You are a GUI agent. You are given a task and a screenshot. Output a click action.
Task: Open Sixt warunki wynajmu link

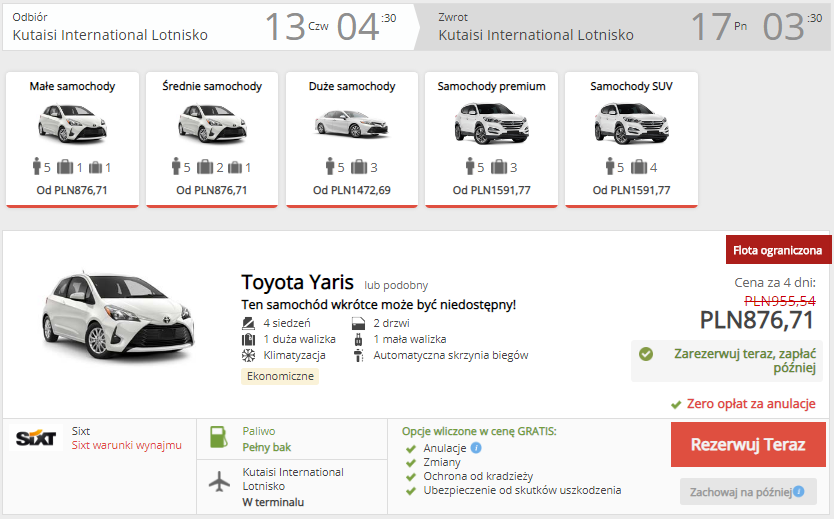[x=127, y=445]
